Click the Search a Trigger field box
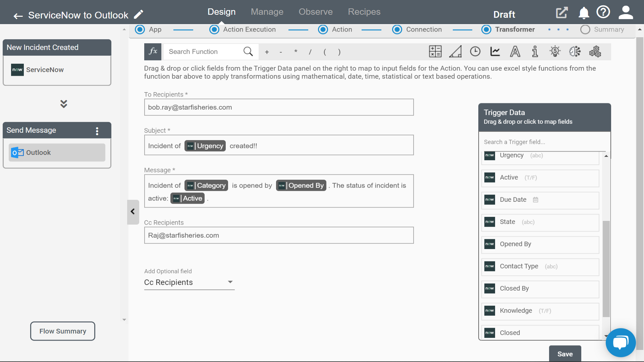 [x=544, y=142]
